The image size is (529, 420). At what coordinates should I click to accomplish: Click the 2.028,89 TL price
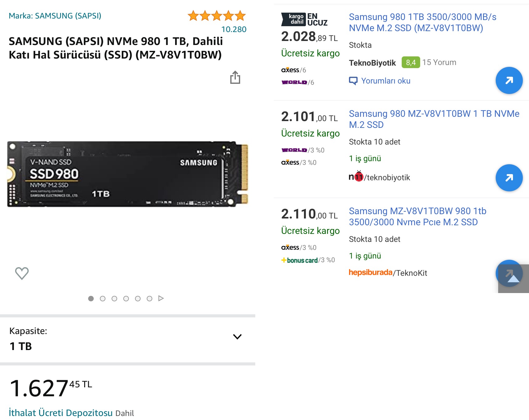tap(310, 37)
